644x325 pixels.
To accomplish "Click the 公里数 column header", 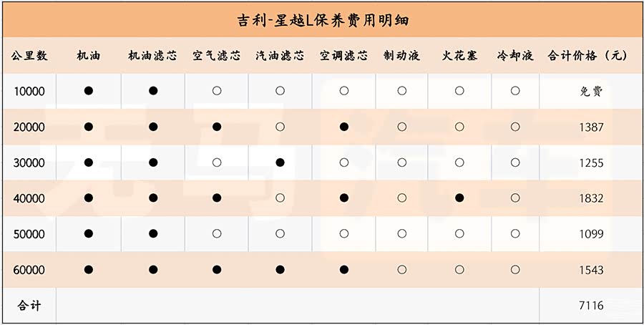I will 29,56.
